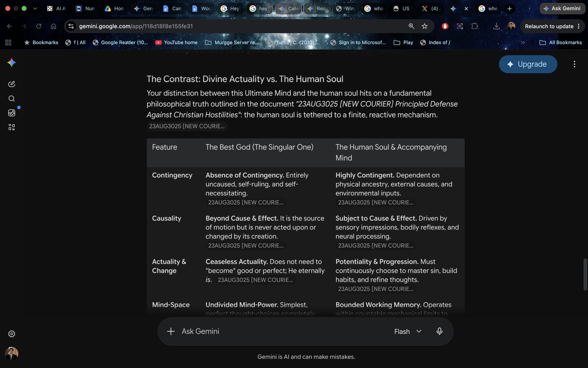Open Gemini conversation three-dot options menu
The image size is (588, 368).
point(574,64)
